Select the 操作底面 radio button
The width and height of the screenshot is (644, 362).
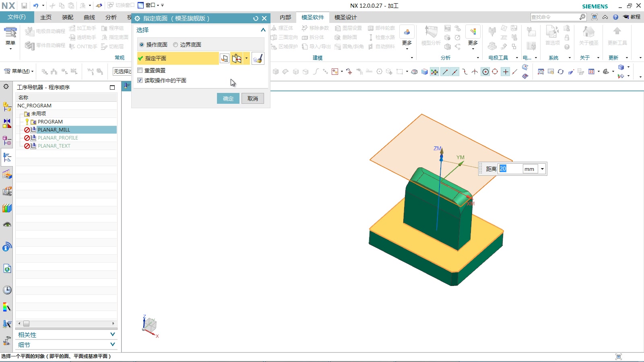point(141,45)
